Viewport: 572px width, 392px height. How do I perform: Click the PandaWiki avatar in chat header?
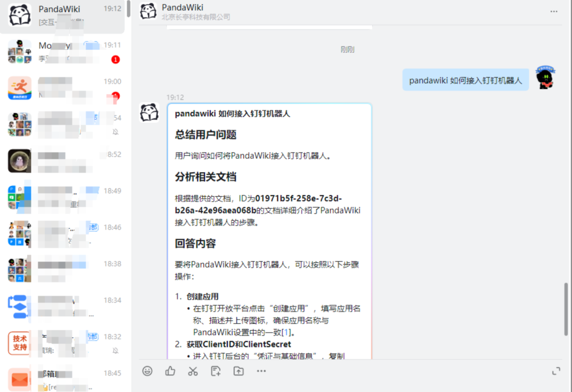tap(148, 11)
